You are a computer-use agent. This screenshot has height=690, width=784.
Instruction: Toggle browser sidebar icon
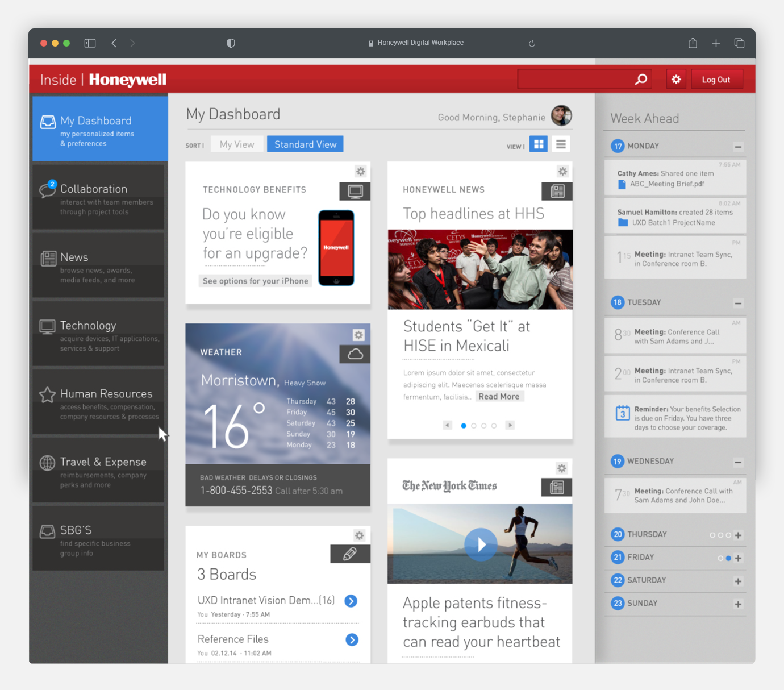90,43
